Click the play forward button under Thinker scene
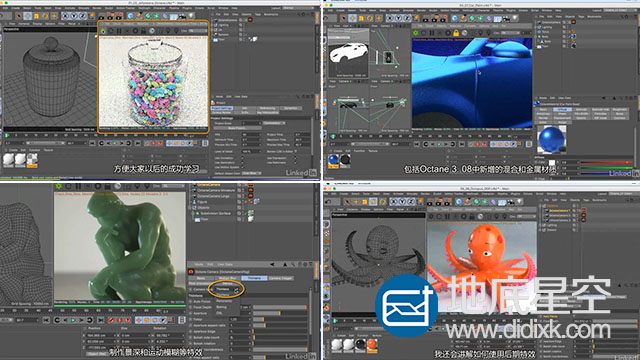Viewport: 640px width, 360px height. coord(74,320)
